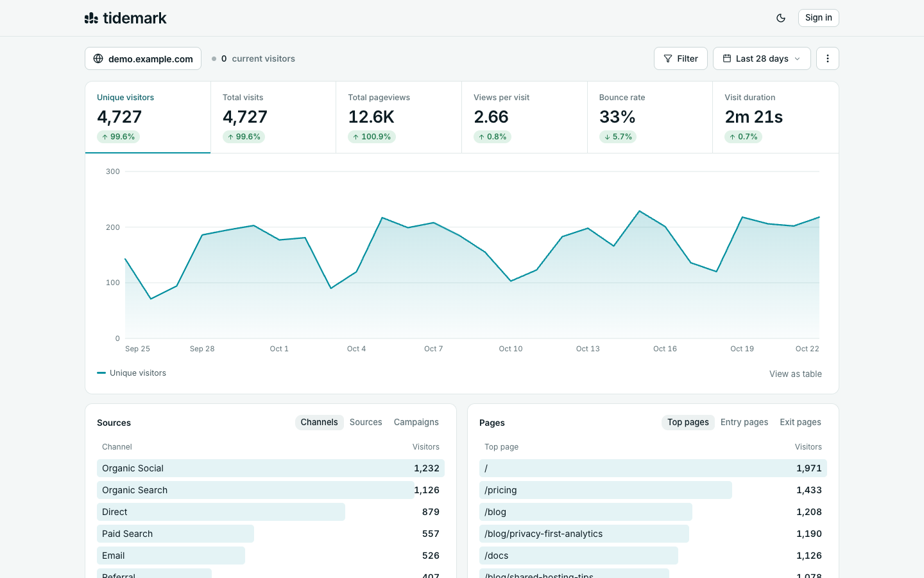Click the 5.7% decrease badge under Bounce rate
The image size is (924, 578).
point(617,137)
